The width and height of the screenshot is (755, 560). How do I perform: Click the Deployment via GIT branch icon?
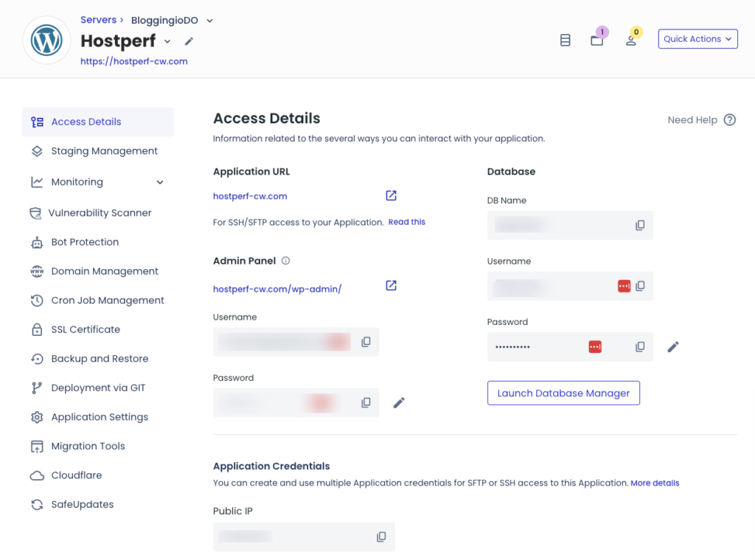click(37, 388)
